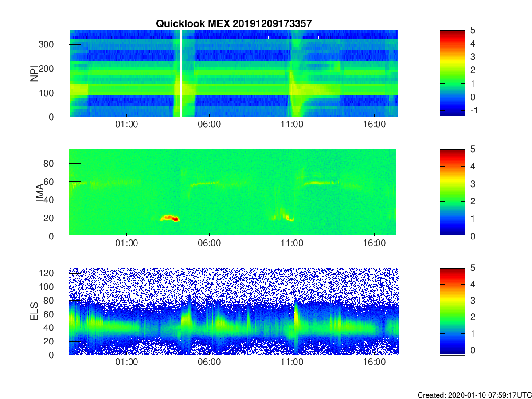Click the ELS y-axis label

pos(34,312)
